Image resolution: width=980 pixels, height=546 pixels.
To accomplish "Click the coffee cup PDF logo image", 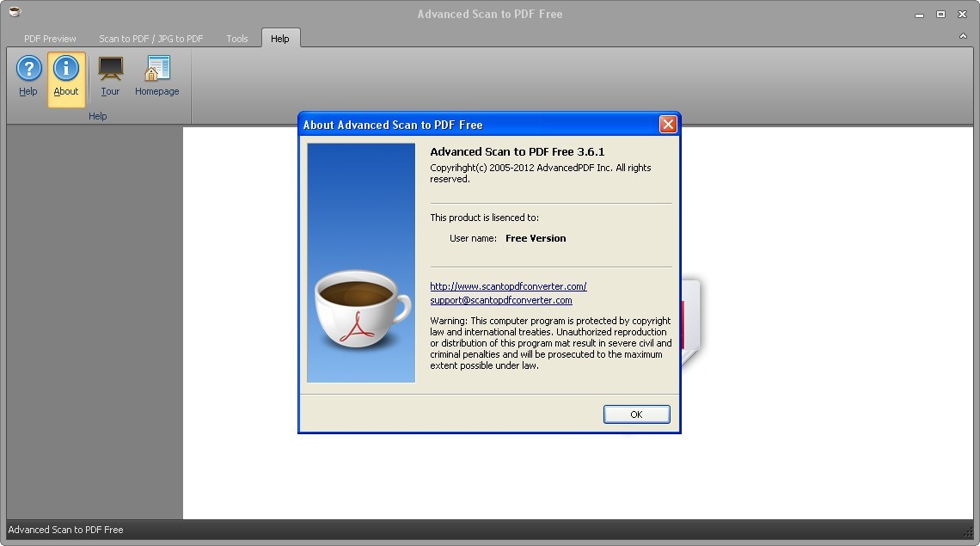I will pos(361,262).
